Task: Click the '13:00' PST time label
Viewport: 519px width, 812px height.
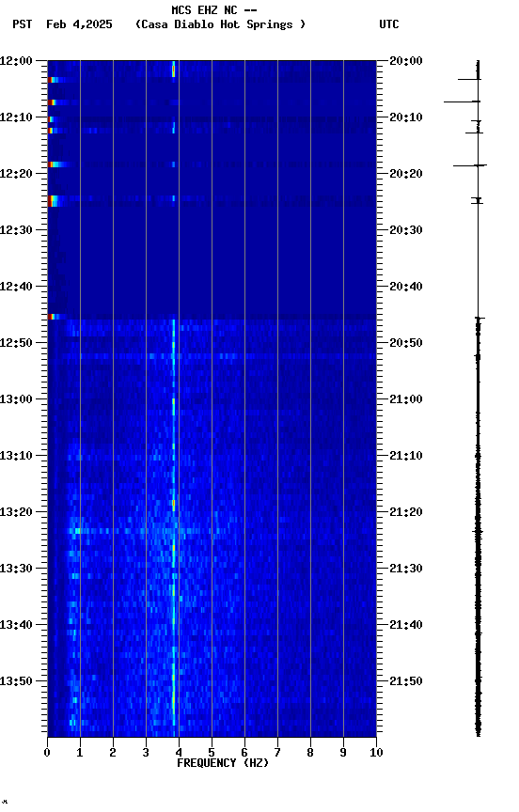Action: pos(16,399)
